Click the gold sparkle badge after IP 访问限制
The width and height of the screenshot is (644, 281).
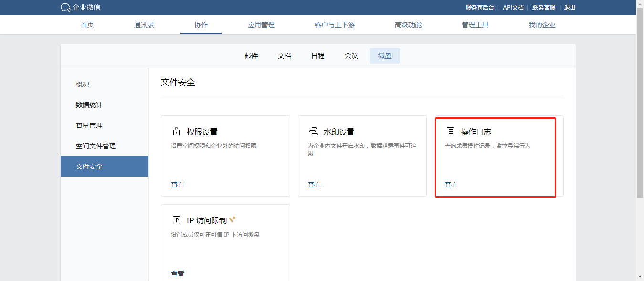(232, 219)
